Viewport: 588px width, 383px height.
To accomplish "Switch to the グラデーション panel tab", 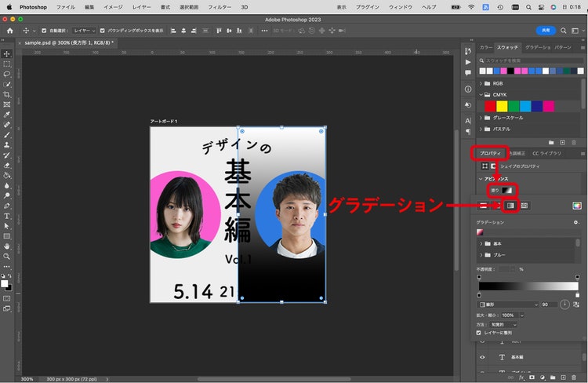I will (x=537, y=48).
